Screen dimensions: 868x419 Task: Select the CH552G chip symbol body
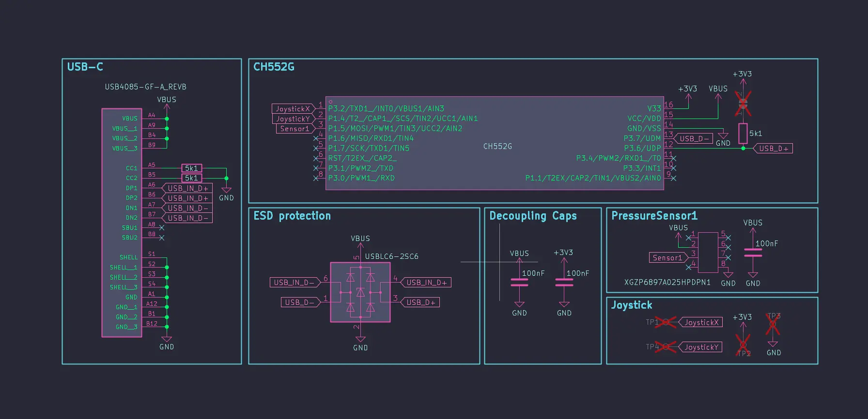(495, 143)
